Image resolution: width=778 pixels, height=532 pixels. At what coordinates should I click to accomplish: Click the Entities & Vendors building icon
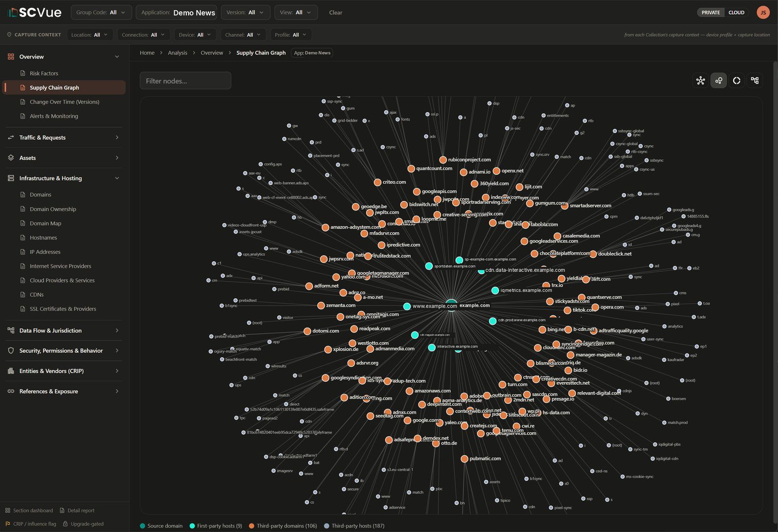click(x=11, y=371)
